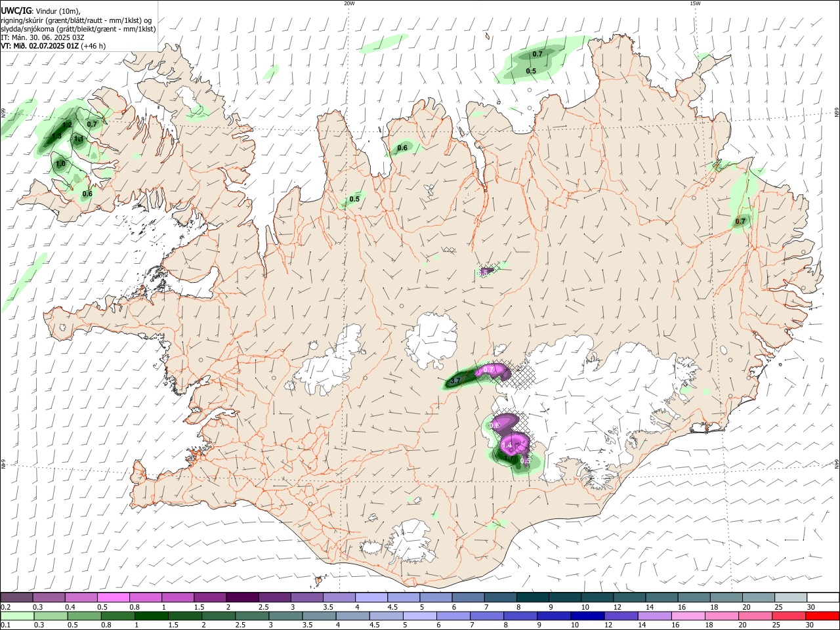Click the 'slydda/snjókoma' legend description line
Image resolution: width=840 pixels, height=630 pixels.
point(78,29)
